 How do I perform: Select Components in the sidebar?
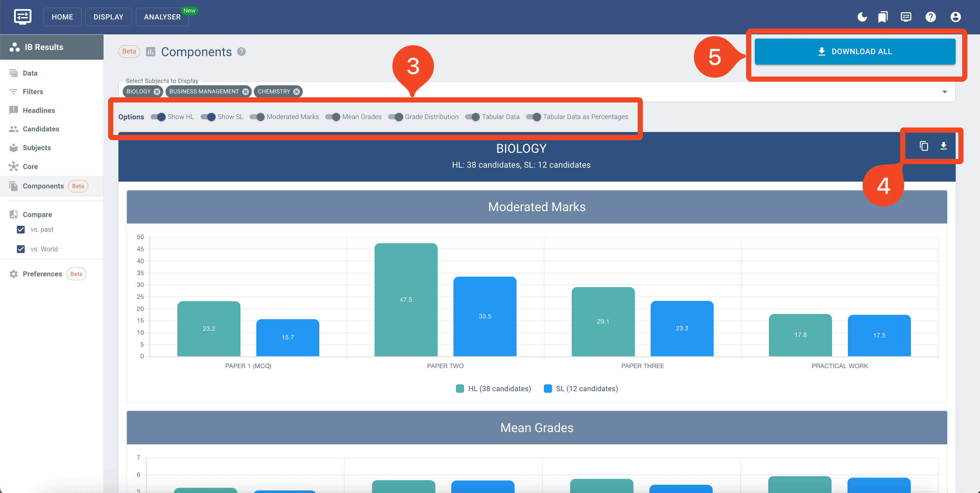pos(52,186)
